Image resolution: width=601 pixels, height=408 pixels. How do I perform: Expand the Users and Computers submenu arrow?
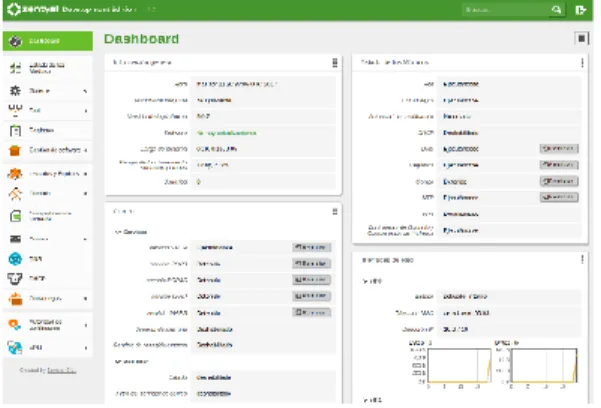click(x=85, y=174)
